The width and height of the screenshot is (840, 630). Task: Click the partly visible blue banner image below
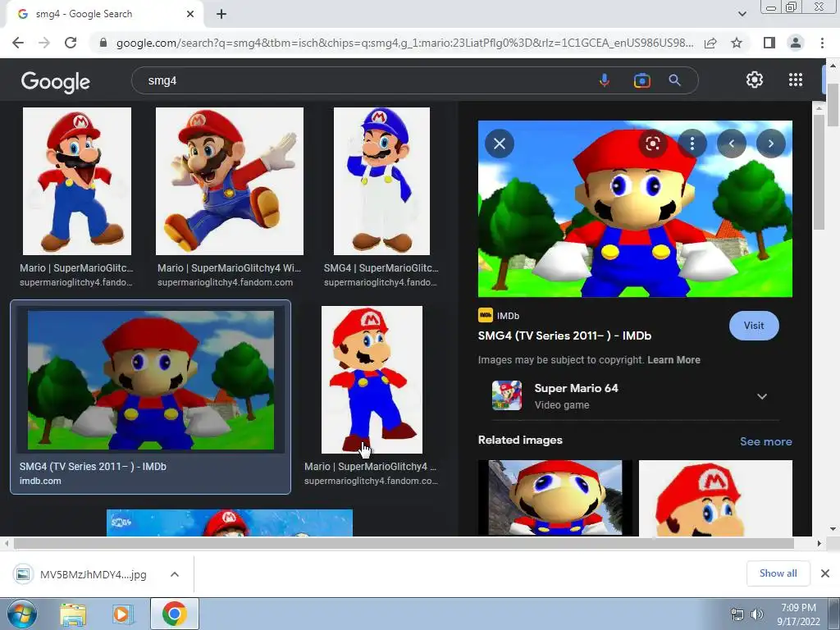tap(230, 523)
